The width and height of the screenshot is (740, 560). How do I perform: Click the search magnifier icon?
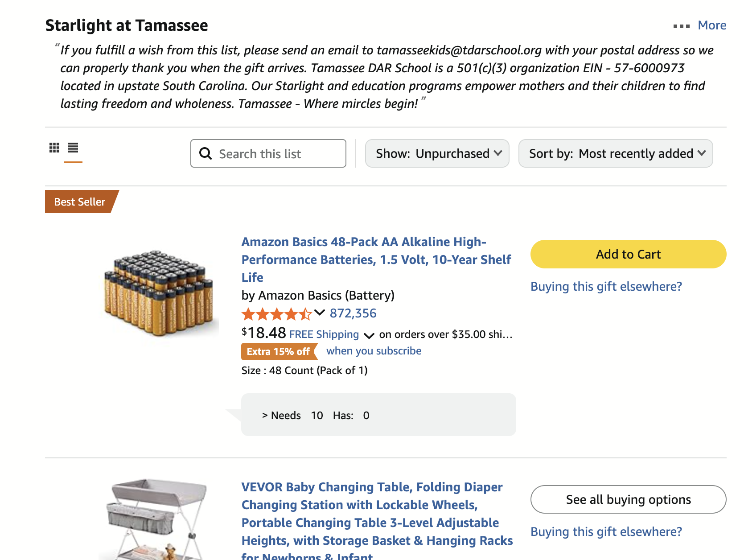tap(206, 153)
